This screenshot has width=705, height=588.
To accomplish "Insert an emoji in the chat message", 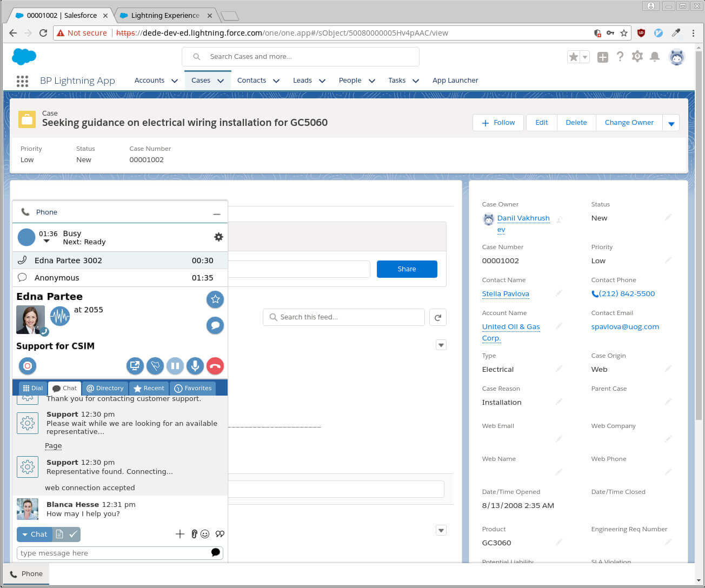I will point(205,534).
